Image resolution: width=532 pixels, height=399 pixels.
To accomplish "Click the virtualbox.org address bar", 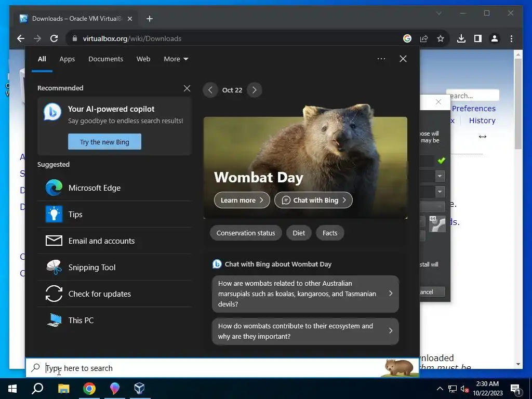I will [234, 38].
